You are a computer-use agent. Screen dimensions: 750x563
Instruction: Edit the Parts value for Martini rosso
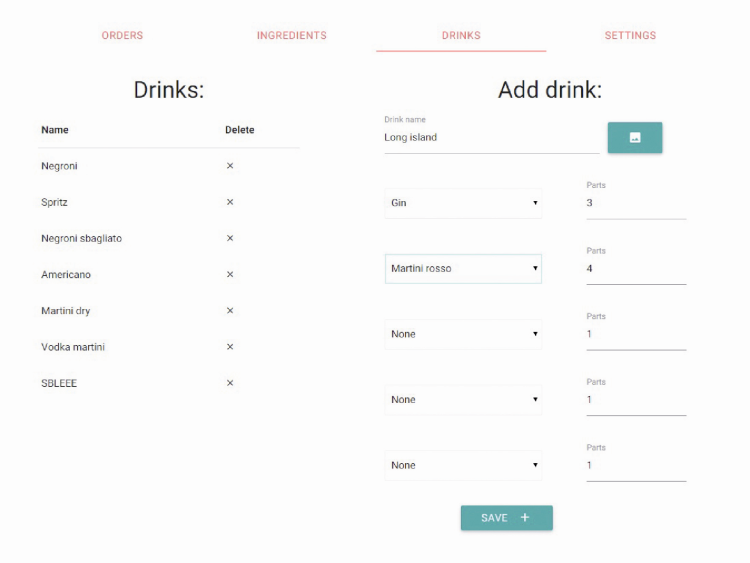pos(635,269)
